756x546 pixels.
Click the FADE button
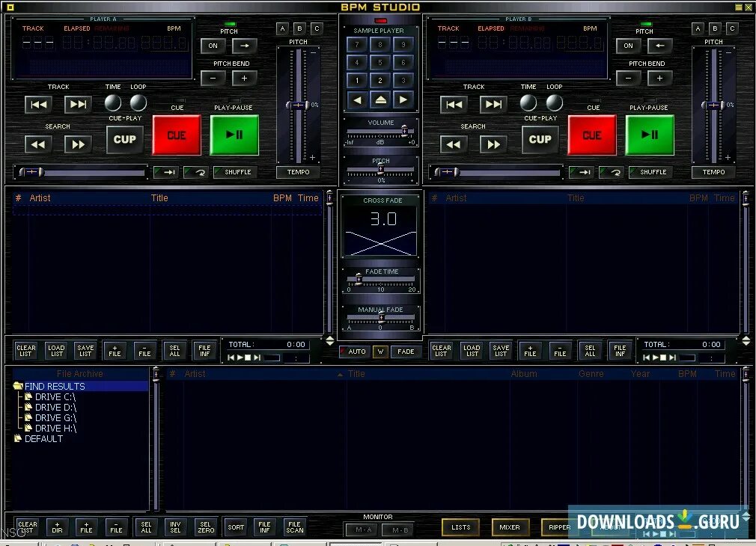(406, 352)
